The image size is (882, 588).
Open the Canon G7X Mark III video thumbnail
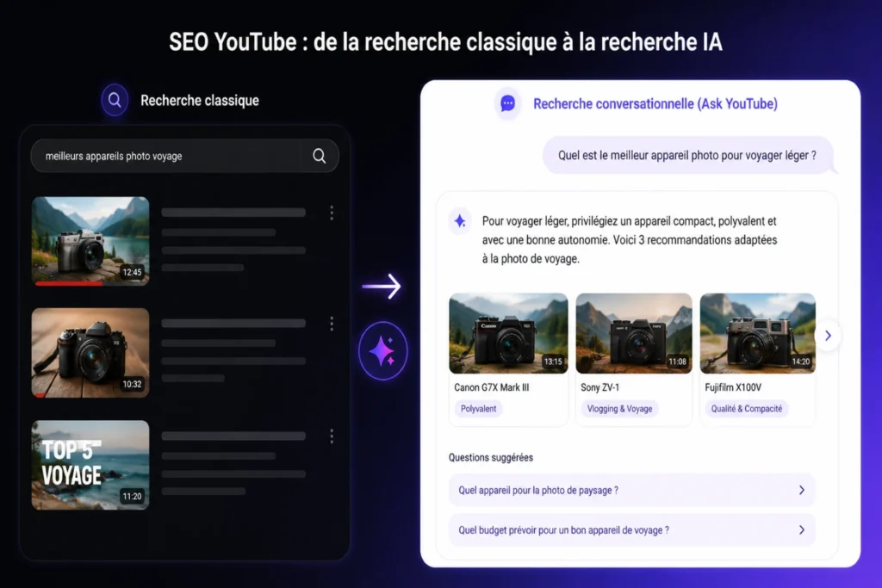click(508, 333)
